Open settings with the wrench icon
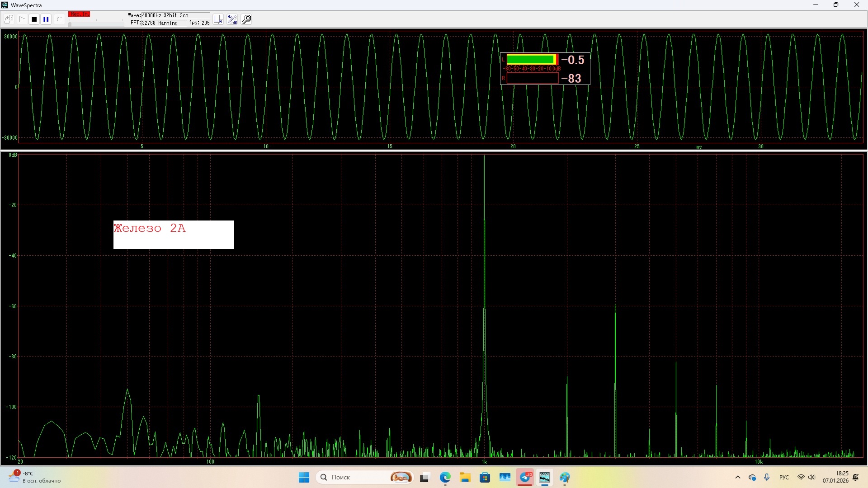Image resolution: width=868 pixels, height=488 pixels. pyautogui.click(x=247, y=19)
